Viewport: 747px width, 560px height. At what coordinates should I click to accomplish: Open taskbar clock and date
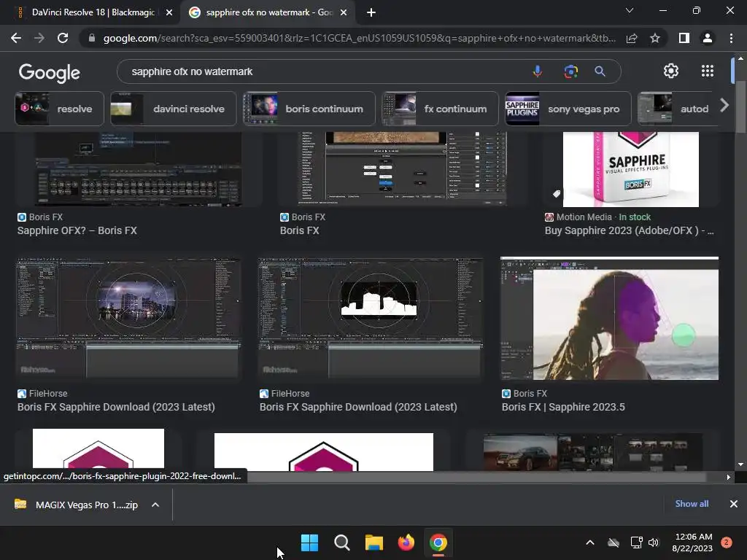pyautogui.click(x=692, y=542)
